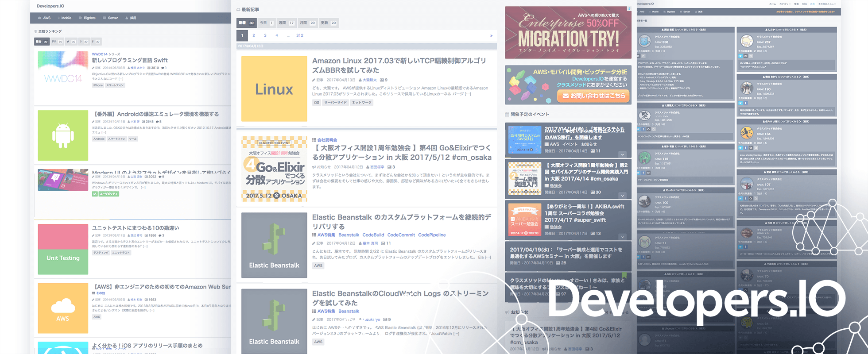Select the 月間 20 latest-articles tab

307,23
